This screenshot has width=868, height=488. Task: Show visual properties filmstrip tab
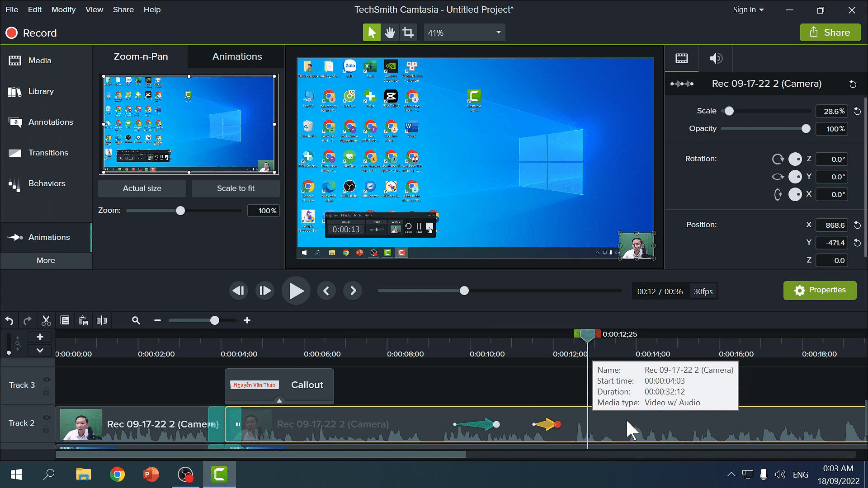pos(681,58)
